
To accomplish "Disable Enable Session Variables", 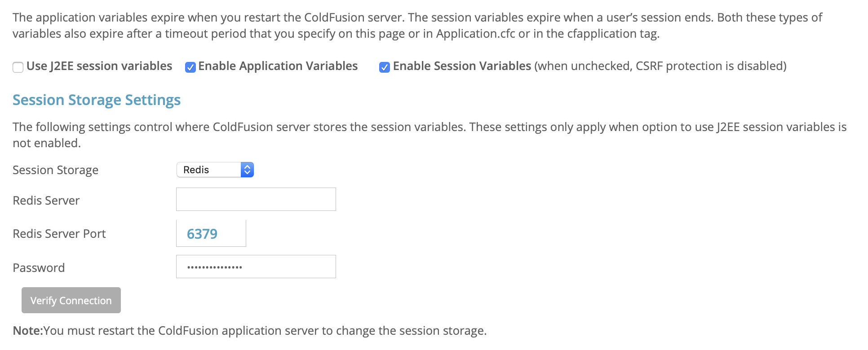I will coord(384,67).
